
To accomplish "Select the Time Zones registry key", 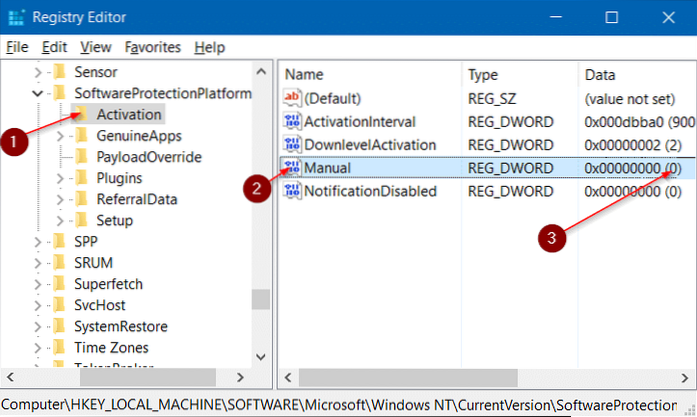I will point(112,349).
